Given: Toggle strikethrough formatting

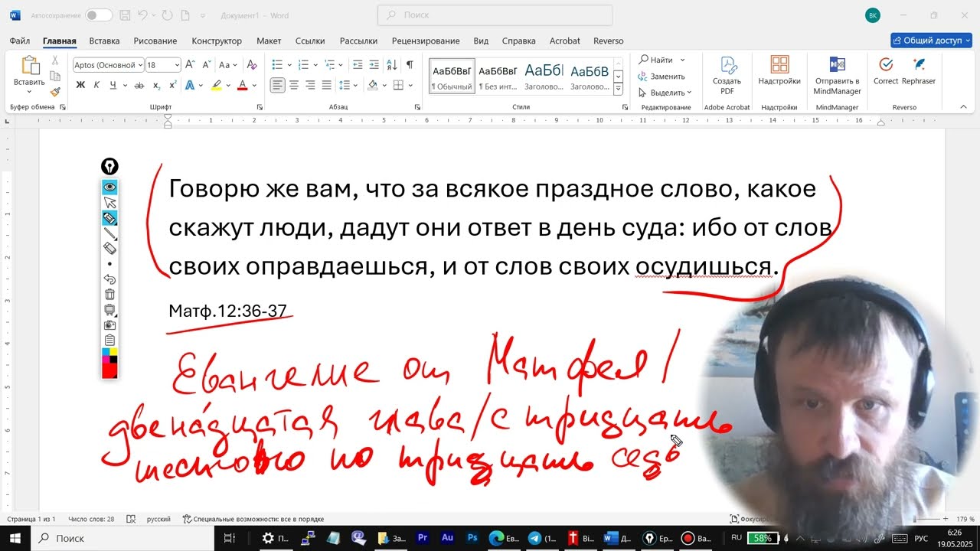Looking at the screenshot, I should 139,85.
